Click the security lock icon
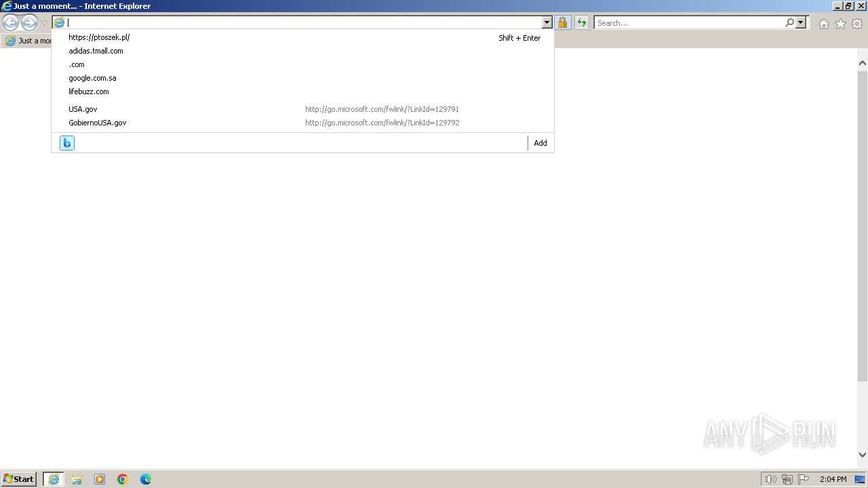The image size is (868, 488). (x=562, y=22)
